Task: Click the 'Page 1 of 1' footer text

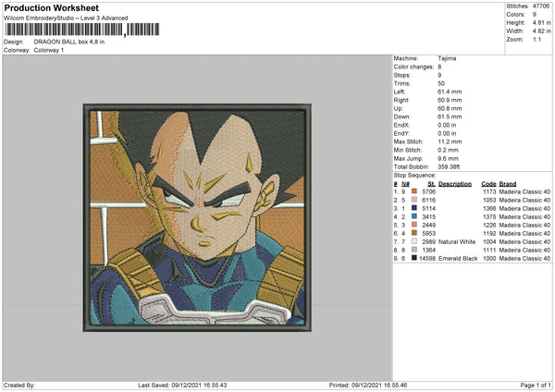Action: pos(536,386)
